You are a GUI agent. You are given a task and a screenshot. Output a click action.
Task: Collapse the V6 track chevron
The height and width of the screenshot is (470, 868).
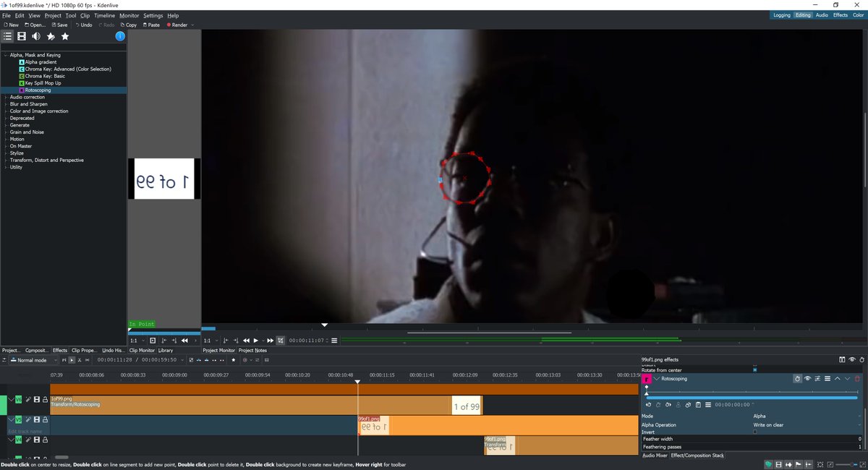(x=11, y=400)
